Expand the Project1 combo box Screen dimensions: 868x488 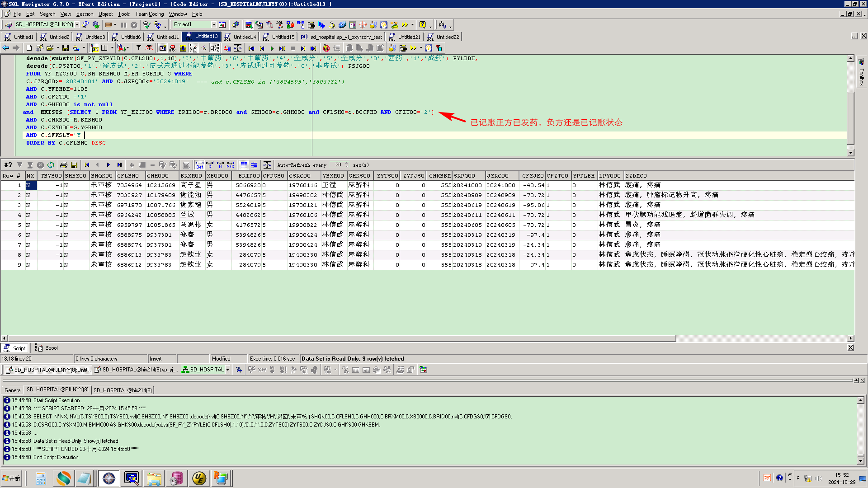click(x=214, y=25)
